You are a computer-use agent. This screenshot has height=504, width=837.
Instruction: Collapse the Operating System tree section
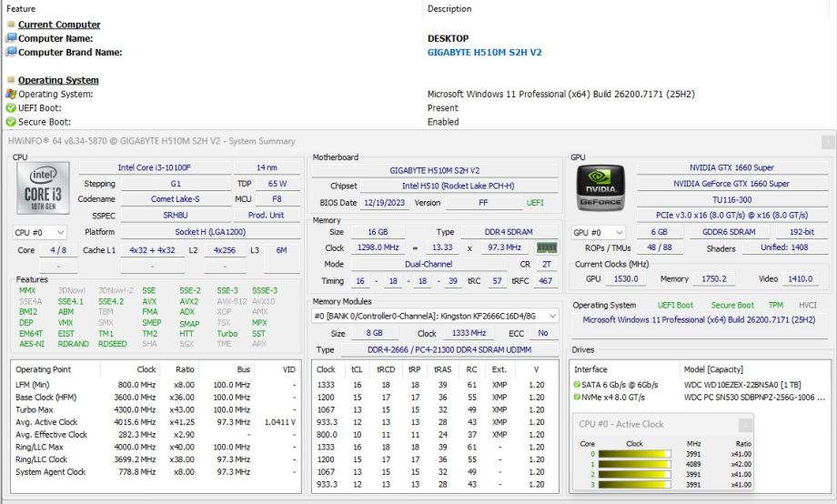point(11,80)
